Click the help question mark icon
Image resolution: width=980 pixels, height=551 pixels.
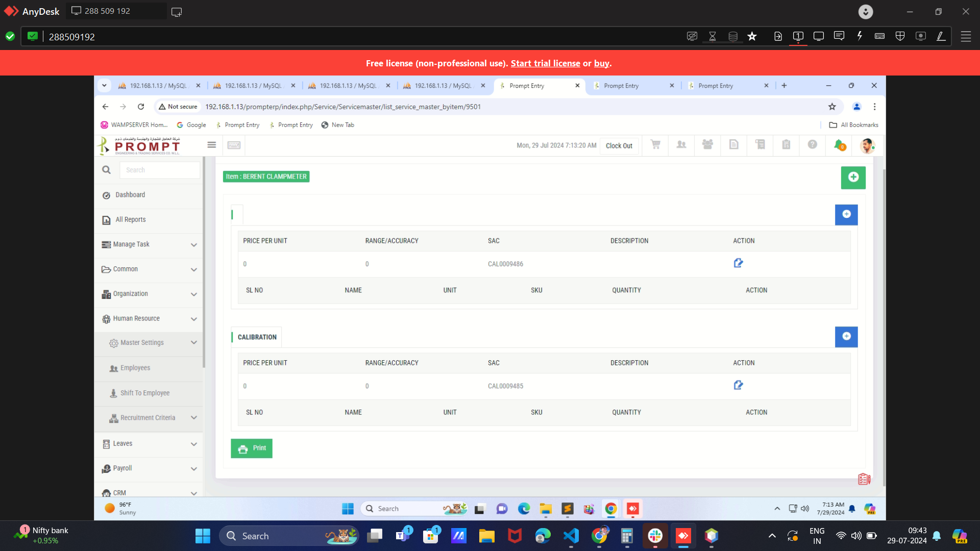[x=812, y=145]
